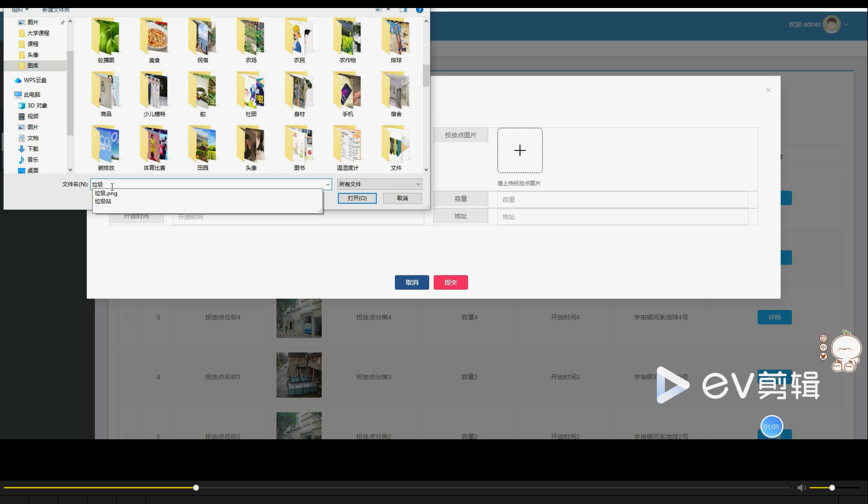
Task: Choose the 手机 folder
Action: pyautogui.click(x=348, y=94)
